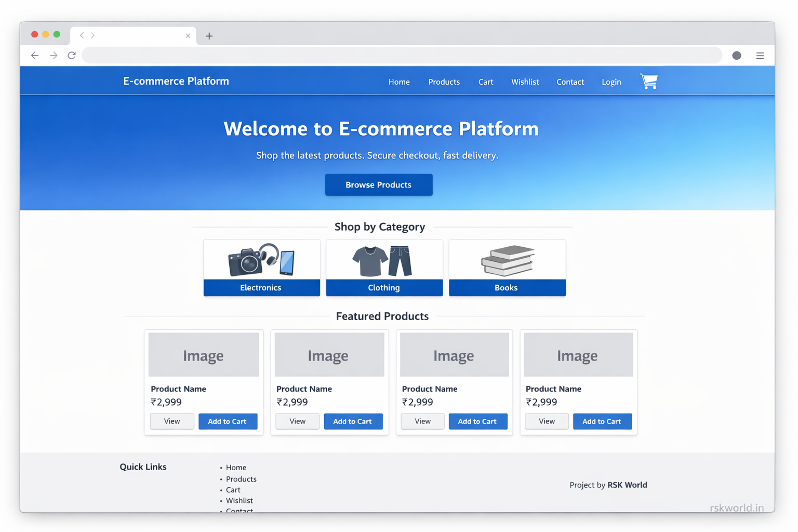Open the shopping cart icon in navbar
The height and width of the screenshot is (532, 798).
[x=648, y=82]
